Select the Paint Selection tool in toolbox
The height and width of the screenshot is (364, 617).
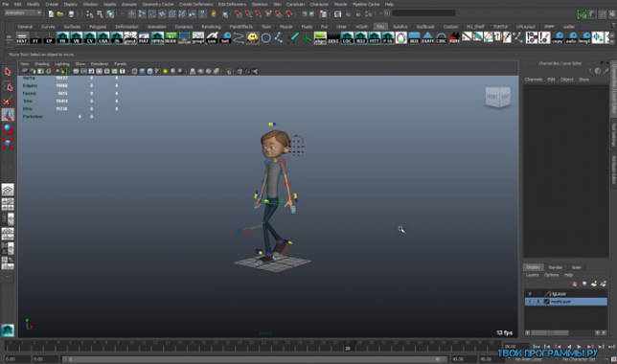(8, 102)
